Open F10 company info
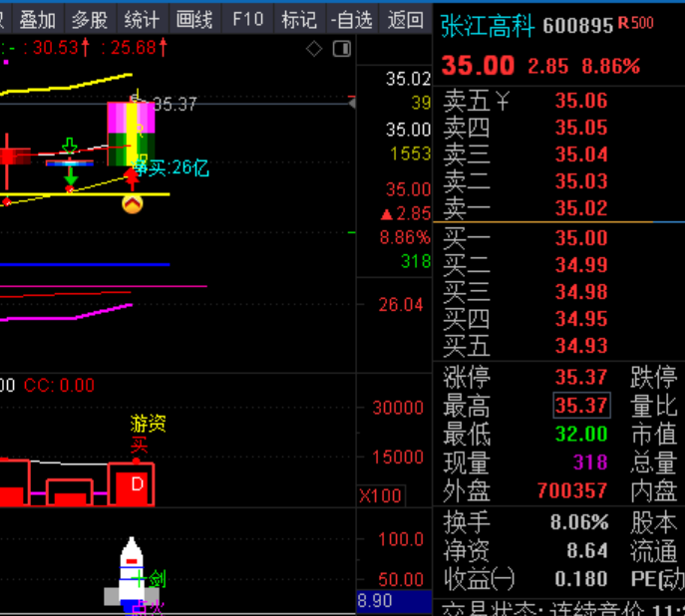This screenshot has width=685, height=616. tap(247, 20)
